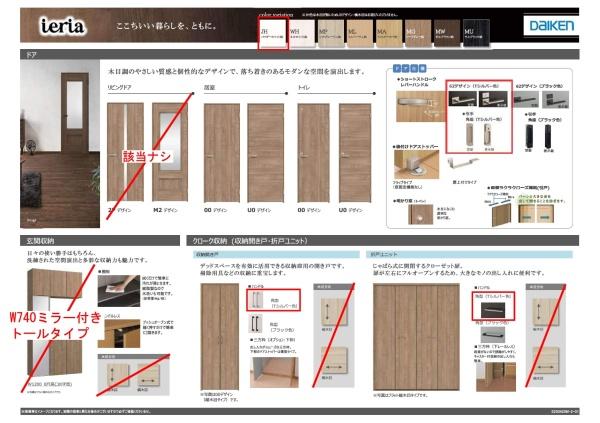The image size is (600, 423).
Task: Choose the MW dark brown color swatch
Action: [x=447, y=34]
